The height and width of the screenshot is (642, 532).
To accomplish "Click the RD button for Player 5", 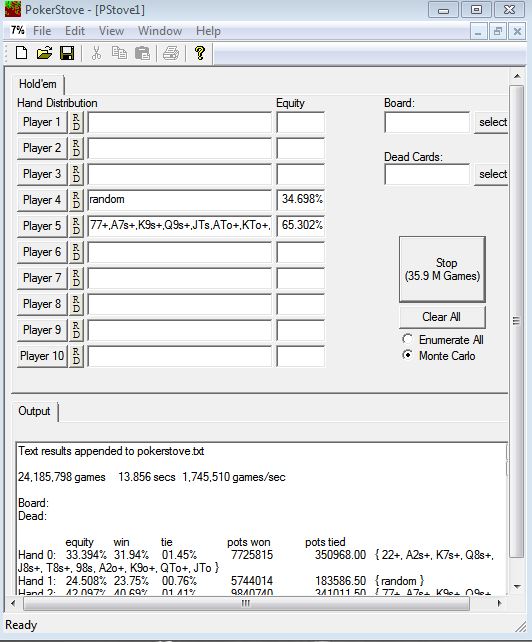I will click(x=76, y=226).
